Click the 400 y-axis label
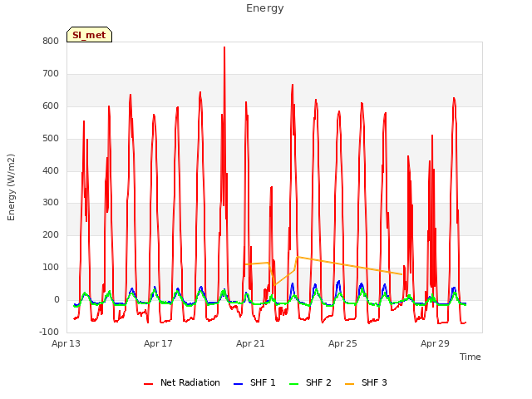This screenshot has height=399, width=532. tap(51, 170)
